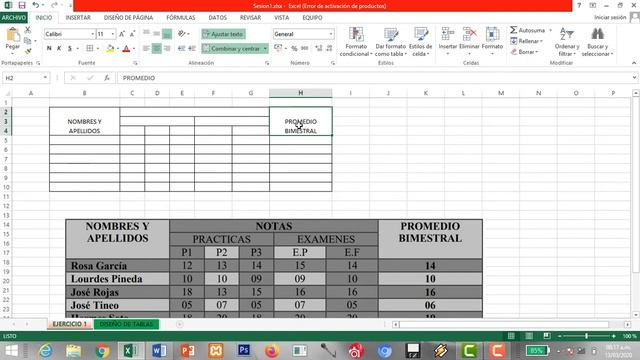Toggle bottom vertical alignment

167,34
